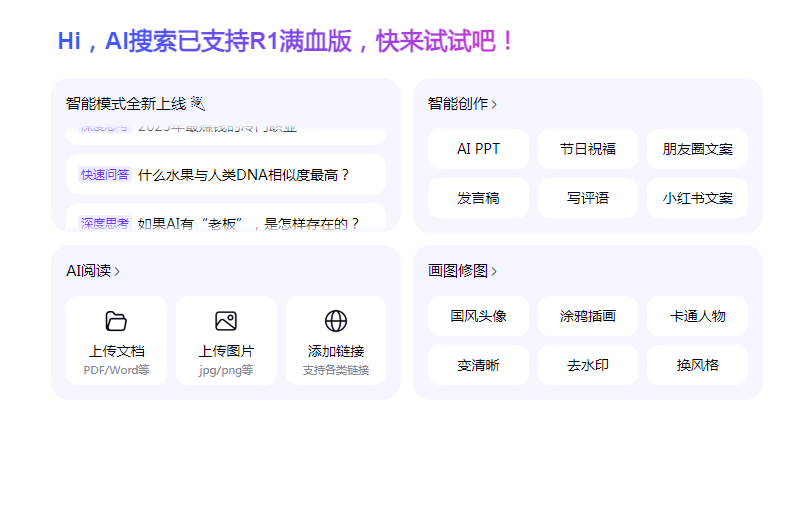Image resolution: width=797 pixels, height=506 pixels.
Task: Open the 去水印 watermark removal tool
Action: pyautogui.click(x=588, y=365)
